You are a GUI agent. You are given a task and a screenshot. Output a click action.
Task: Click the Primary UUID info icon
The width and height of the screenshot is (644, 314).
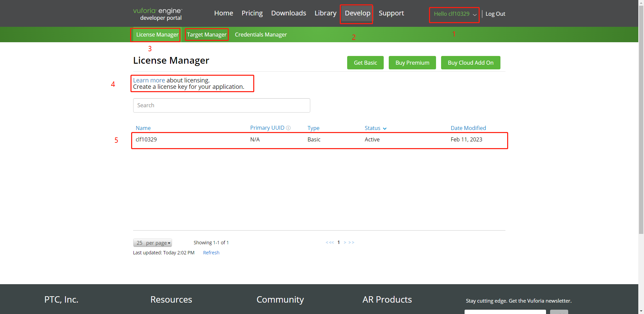[x=288, y=128]
